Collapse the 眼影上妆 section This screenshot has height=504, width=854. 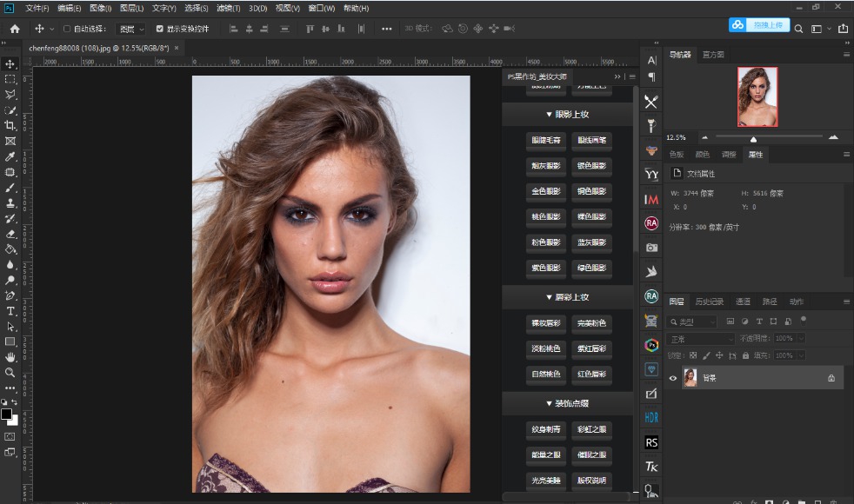pyautogui.click(x=568, y=115)
